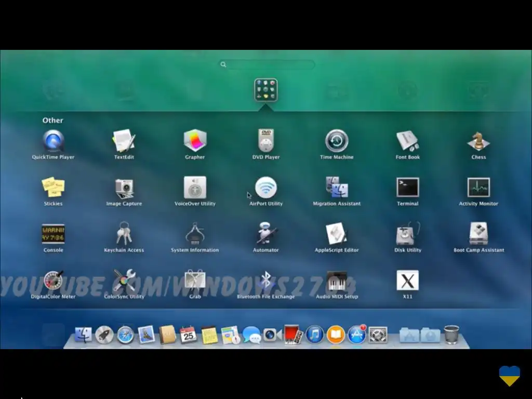
Task: Open iBooks from the Dock
Action: 336,335
